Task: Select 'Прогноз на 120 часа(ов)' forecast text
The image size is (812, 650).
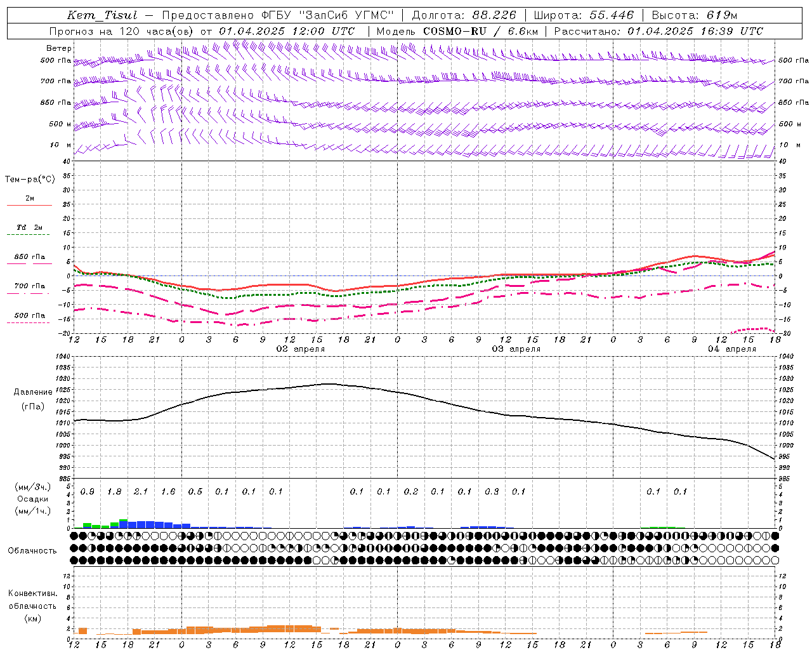Action: point(122,31)
